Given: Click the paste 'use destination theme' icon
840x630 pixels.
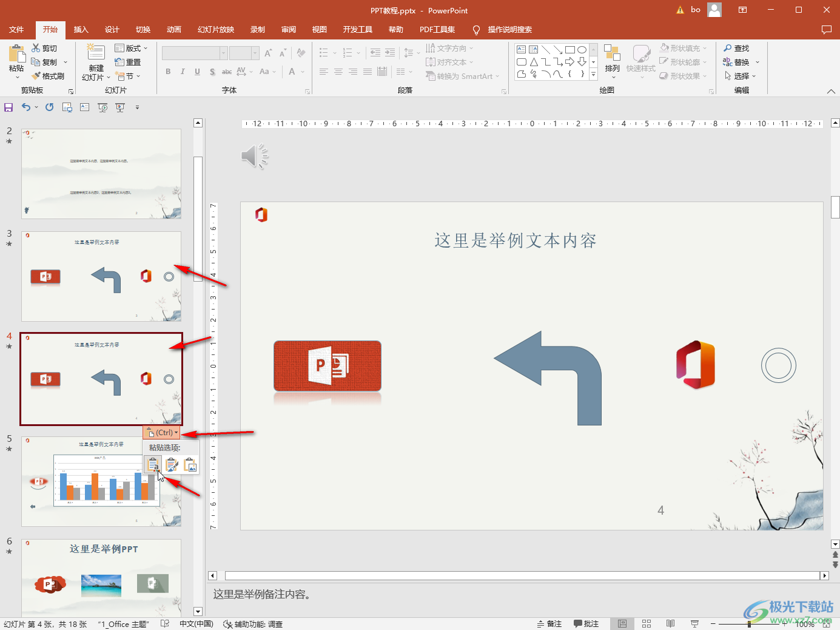Looking at the screenshot, I should point(153,466).
